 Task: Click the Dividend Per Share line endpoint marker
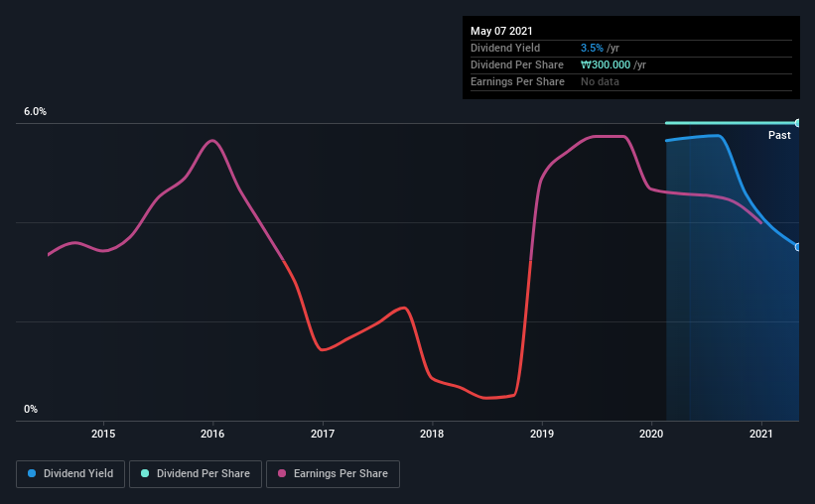797,123
